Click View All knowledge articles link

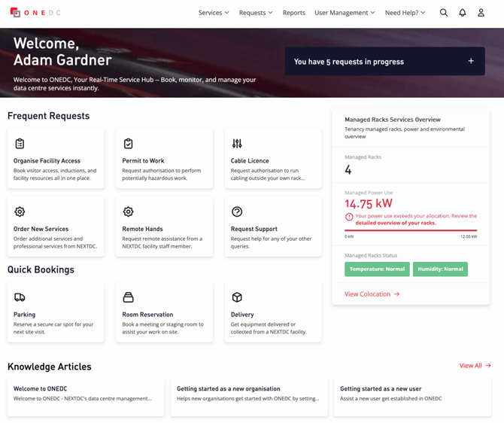tap(475, 366)
